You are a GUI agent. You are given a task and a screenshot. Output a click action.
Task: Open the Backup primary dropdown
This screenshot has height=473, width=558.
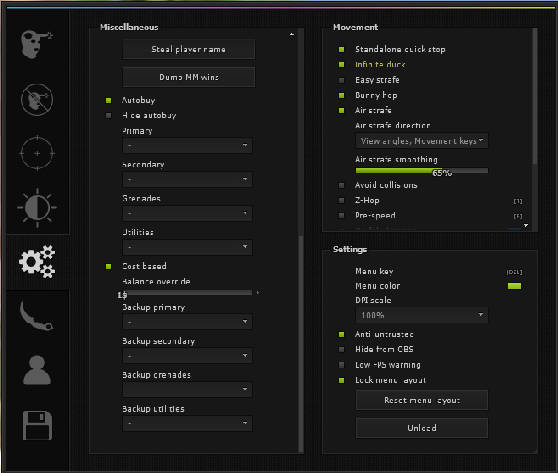click(x=188, y=322)
